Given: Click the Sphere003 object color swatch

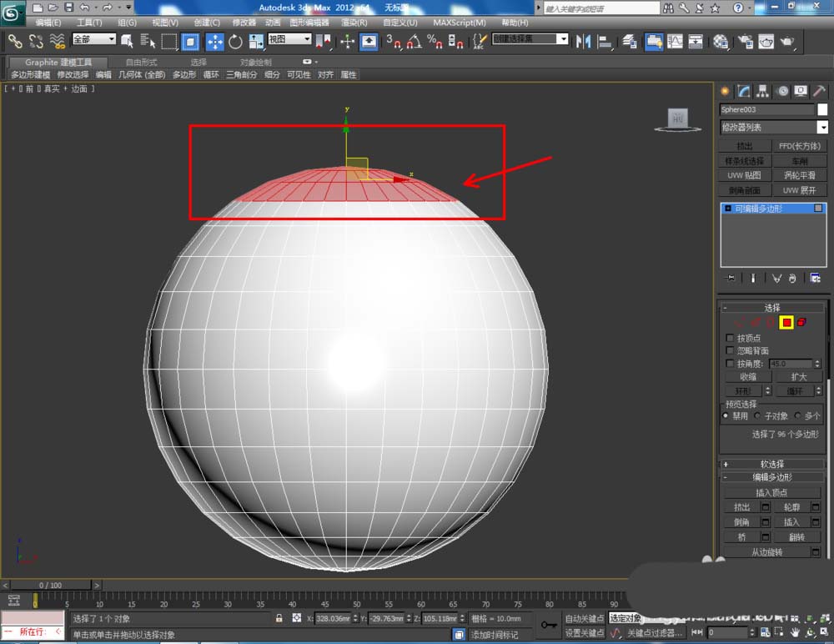Looking at the screenshot, I should 822,109.
